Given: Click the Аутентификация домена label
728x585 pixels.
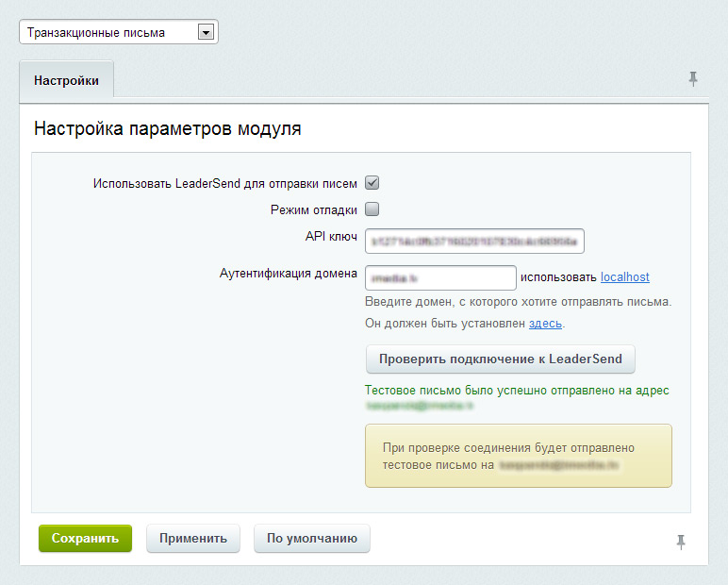Looking at the screenshot, I should pos(289,274).
